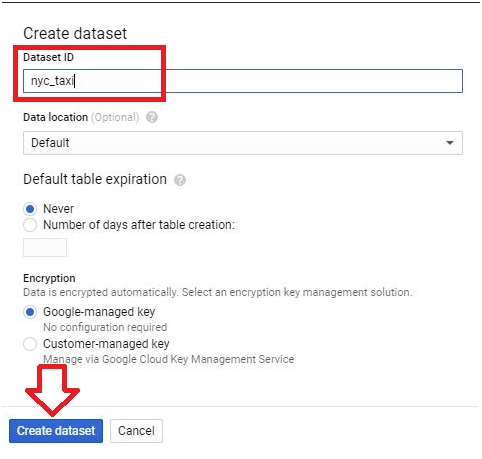Click the Cancel button
Image resolution: width=482 pixels, height=459 pixels.
(136, 431)
